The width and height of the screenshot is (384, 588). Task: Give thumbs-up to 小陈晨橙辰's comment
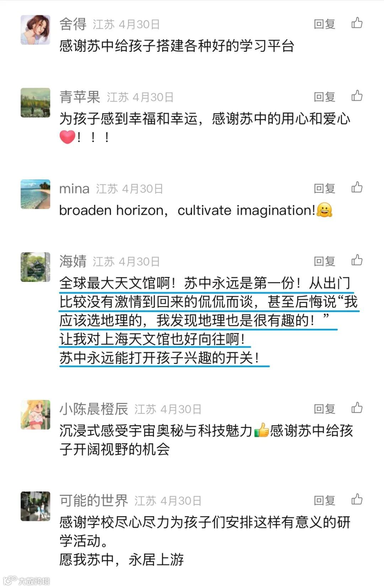pos(357,408)
